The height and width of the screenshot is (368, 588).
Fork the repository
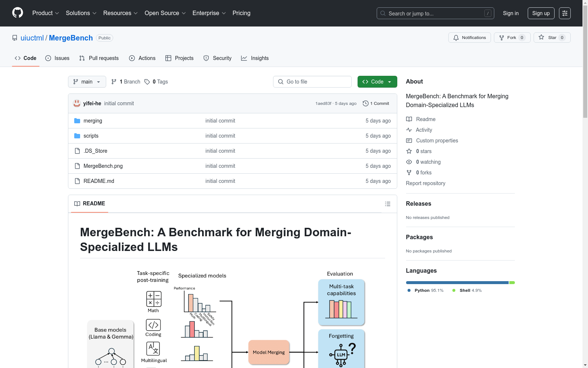(512, 38)
